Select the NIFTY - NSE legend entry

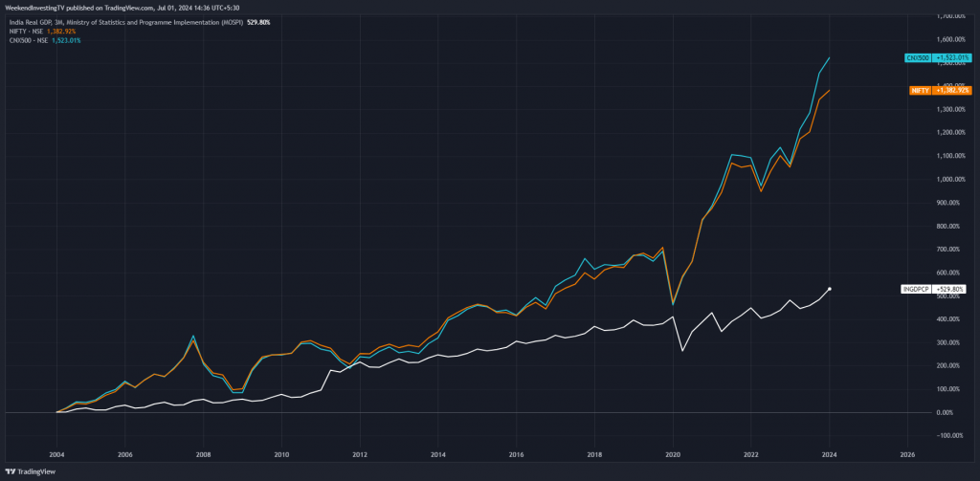click(25, 32)
